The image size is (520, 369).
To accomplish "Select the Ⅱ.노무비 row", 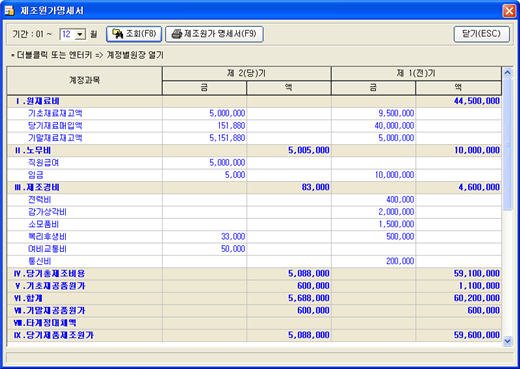I will 254,150.
